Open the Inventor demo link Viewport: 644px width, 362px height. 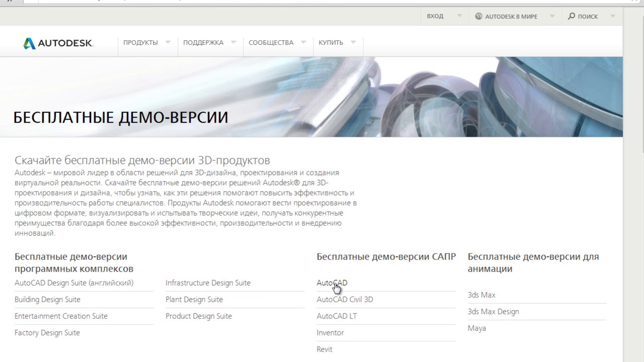330,333
